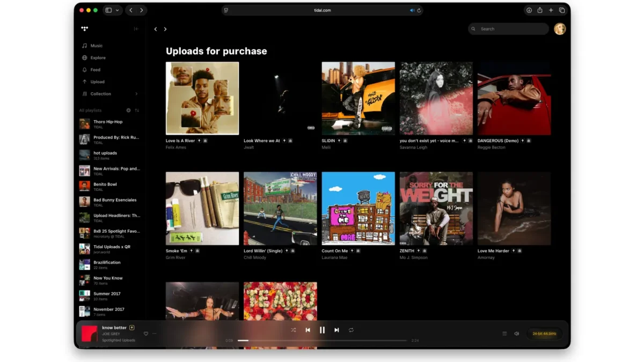Viewport: 644px width, 362px height.
Task: Click the volume speaker icon
Action: tap(517, 334)
